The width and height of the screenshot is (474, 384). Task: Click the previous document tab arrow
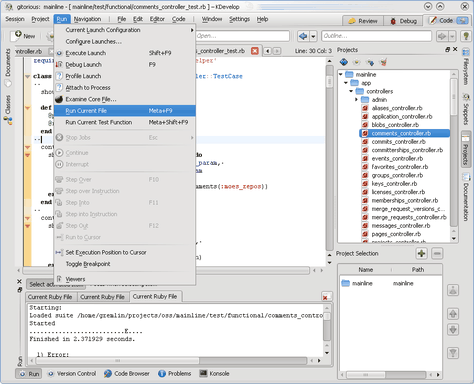coord(267,51)
